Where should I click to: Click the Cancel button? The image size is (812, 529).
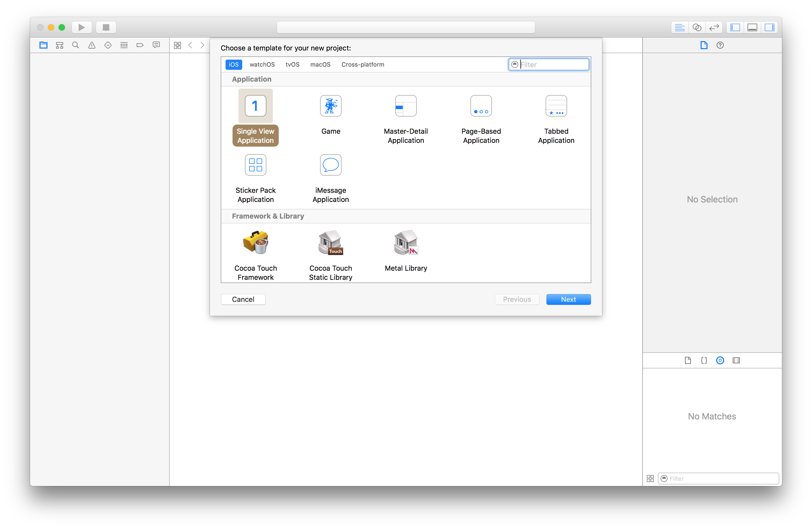[x=243, y=299]
